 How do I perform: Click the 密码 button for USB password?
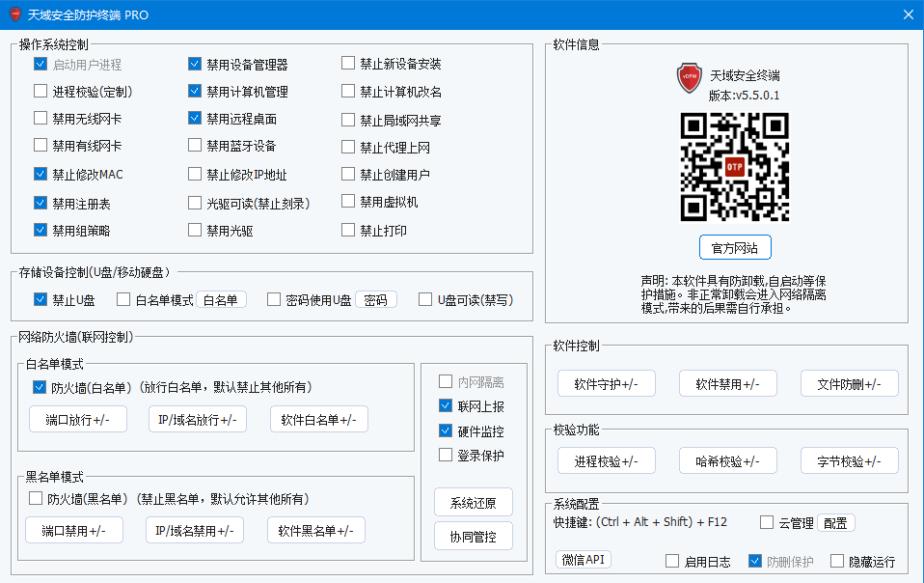(375, 299)
